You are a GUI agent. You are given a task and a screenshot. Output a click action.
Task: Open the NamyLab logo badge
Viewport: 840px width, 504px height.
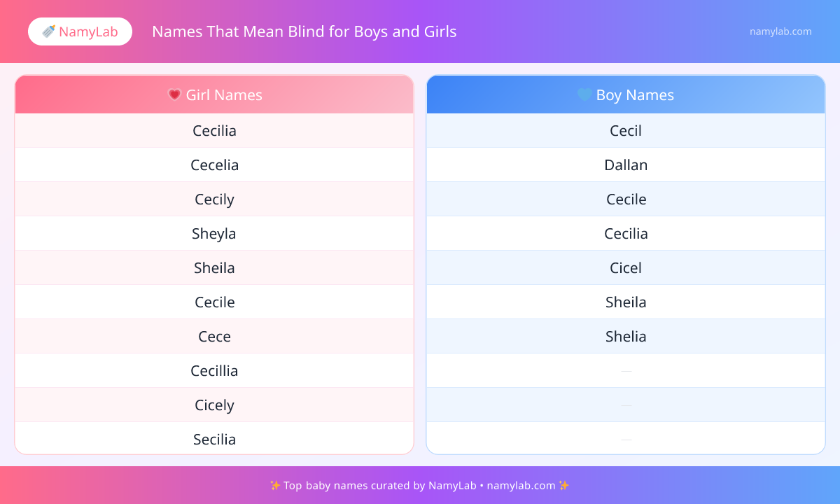coord(80,31)
